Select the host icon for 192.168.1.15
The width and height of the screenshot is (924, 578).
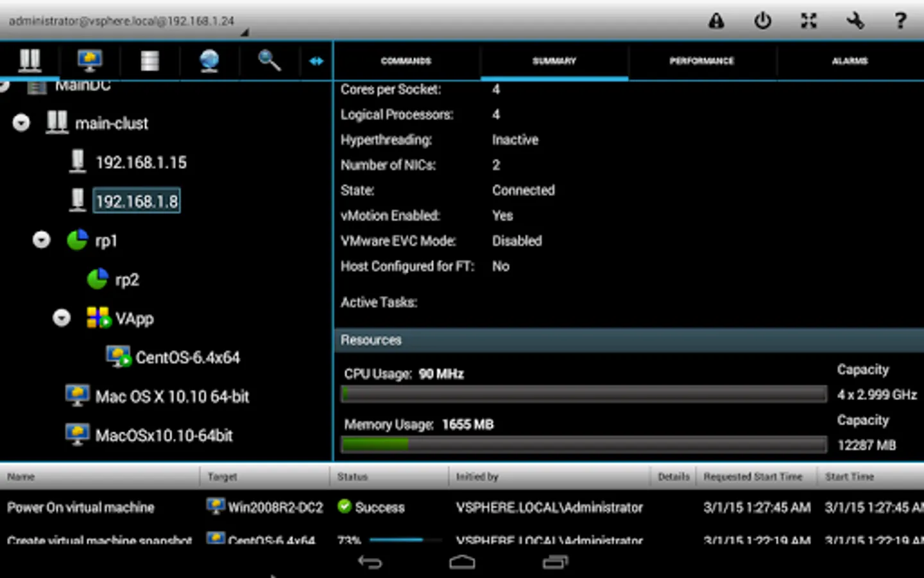pyautogui.click(x=78, y=161)
